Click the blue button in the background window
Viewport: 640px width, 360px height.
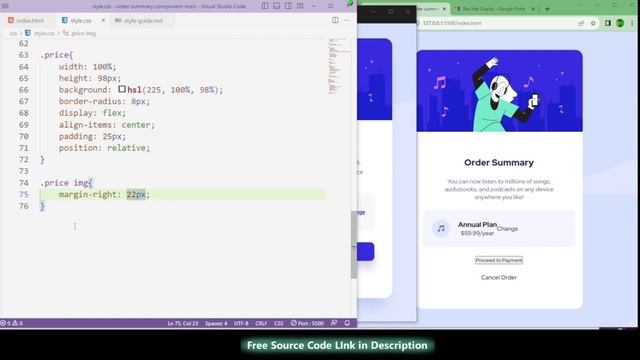point(366,251)
